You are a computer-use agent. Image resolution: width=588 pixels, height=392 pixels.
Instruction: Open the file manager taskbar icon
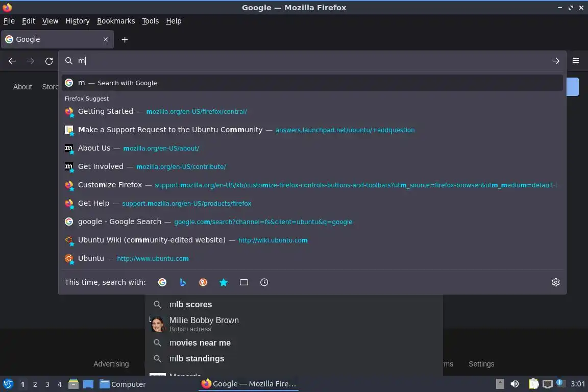(x=73, y=384)
